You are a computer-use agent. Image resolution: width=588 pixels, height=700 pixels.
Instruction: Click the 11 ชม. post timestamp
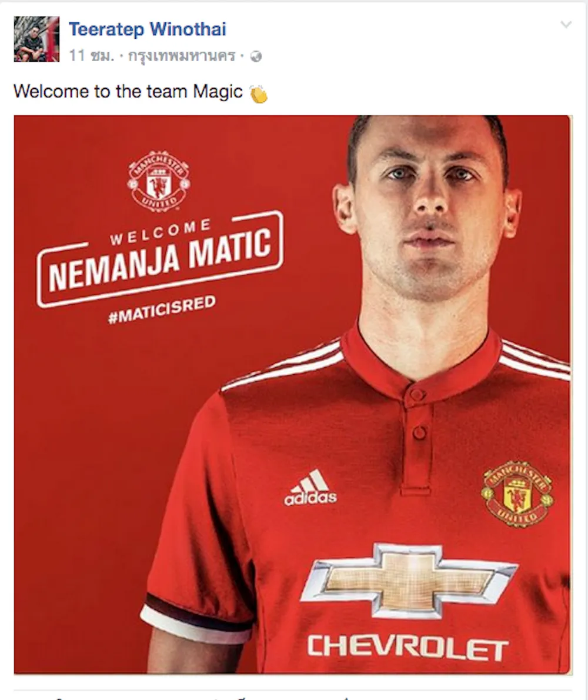click(x=92, y=56)
